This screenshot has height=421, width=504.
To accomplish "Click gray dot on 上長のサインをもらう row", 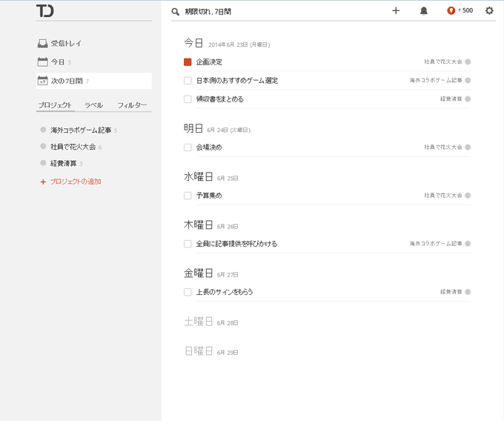I will [x=468, y=292].
